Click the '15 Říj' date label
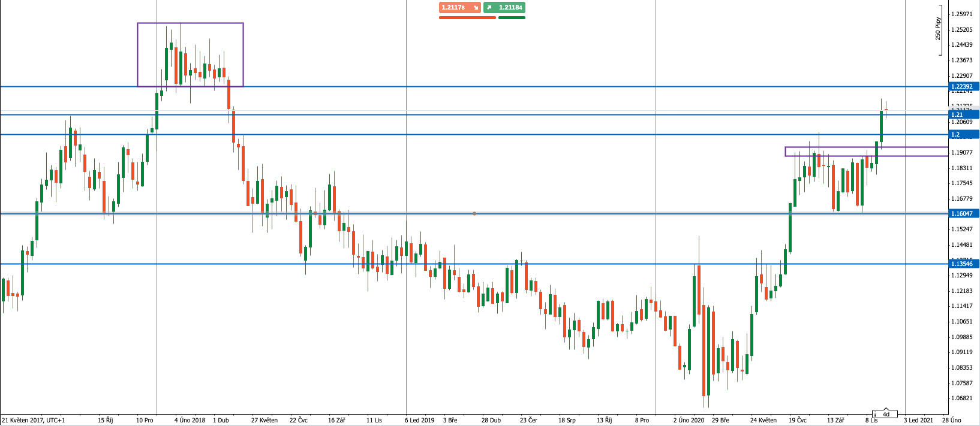 pos(106,420)
